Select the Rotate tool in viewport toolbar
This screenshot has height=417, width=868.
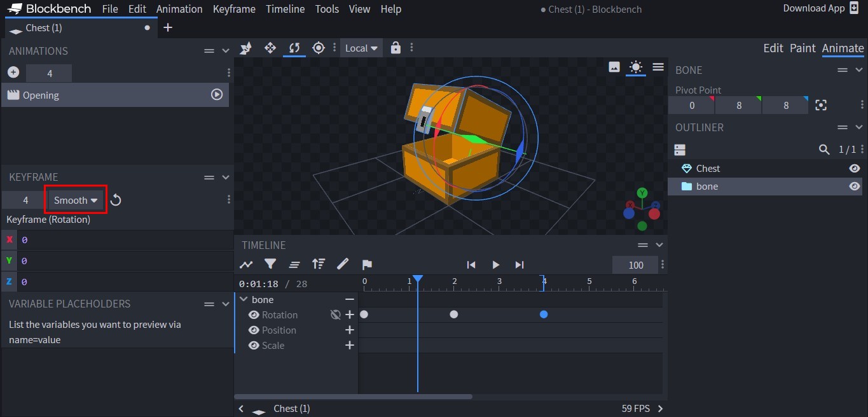click(294, 48)
